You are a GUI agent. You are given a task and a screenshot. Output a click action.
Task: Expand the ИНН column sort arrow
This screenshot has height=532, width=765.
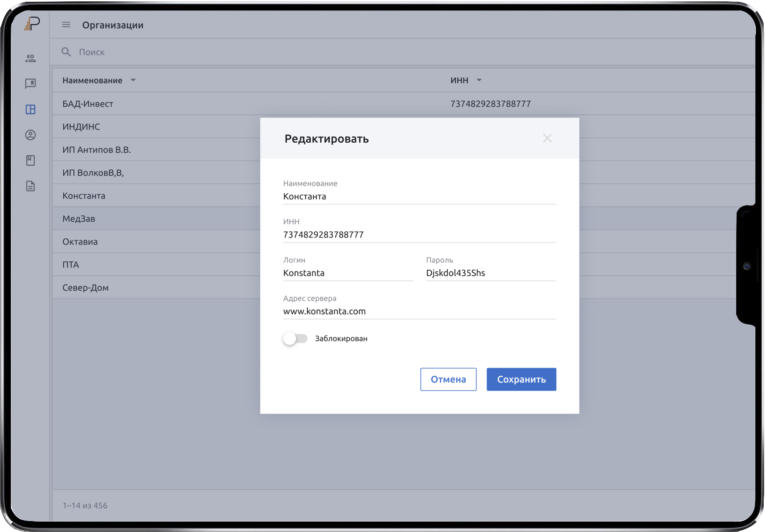point(479,80)
